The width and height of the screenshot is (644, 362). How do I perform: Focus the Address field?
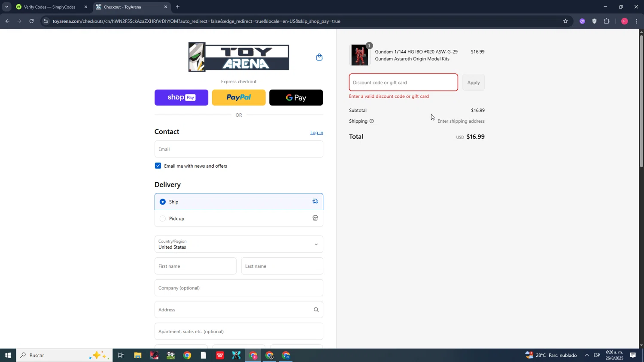pyautogui.click(x=239, y=310)
